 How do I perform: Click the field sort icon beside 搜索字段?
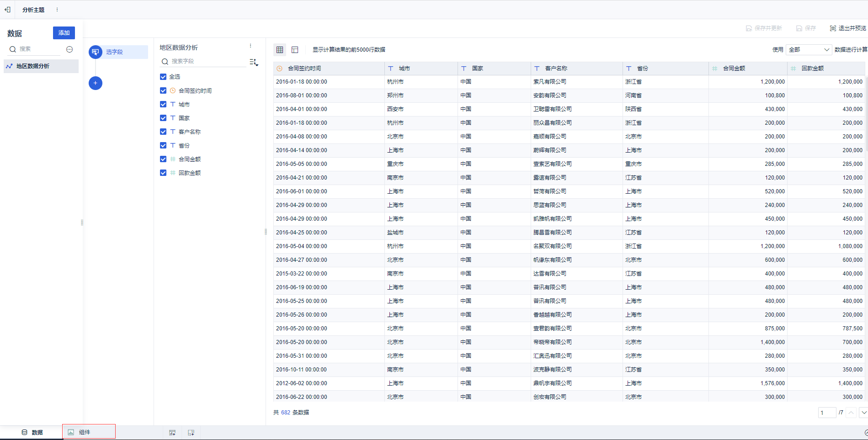click(x=254, y=62)
